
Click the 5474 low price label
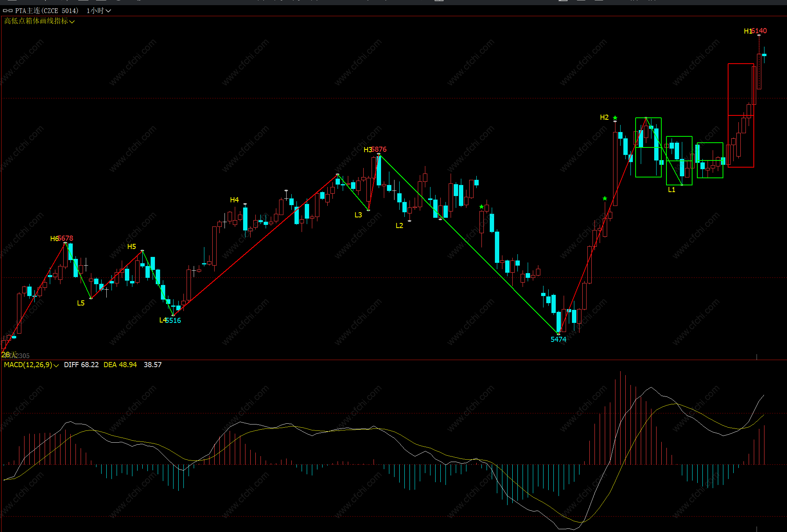coord(558,340)
